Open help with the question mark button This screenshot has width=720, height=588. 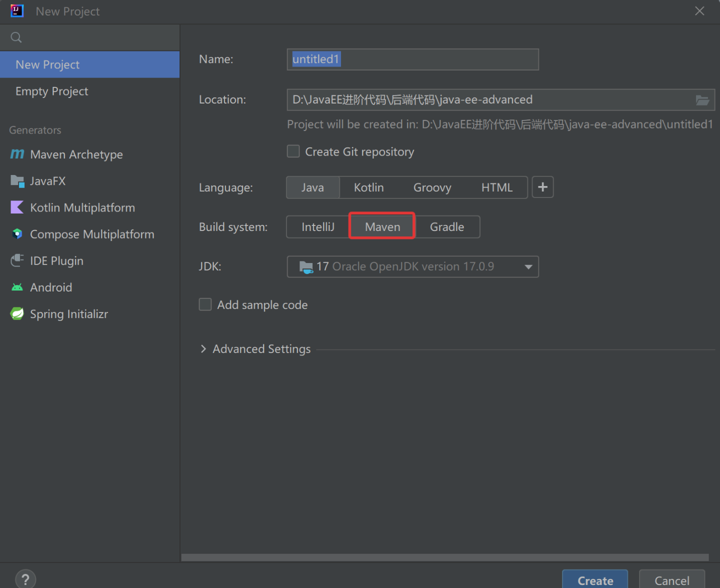click(x=25, y=578)
